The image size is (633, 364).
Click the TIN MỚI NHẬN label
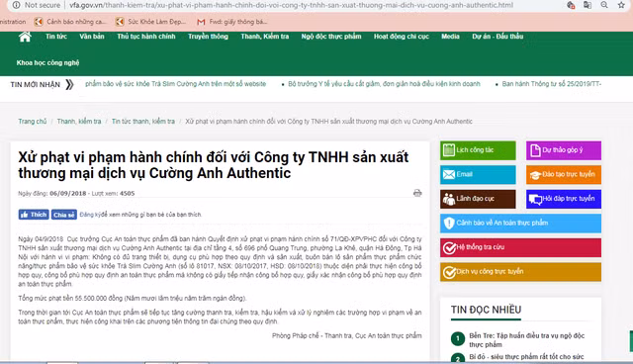tap(36, 84)
